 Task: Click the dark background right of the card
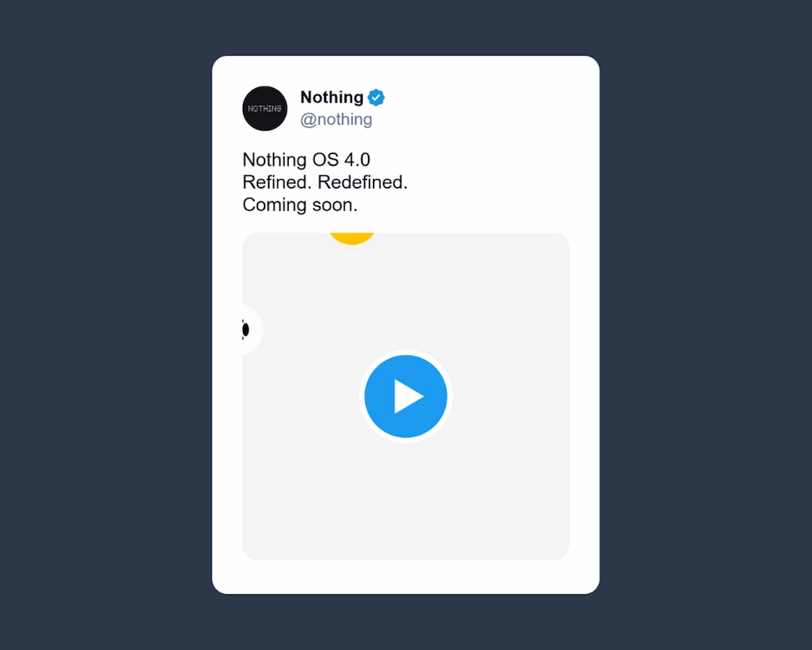coord(706,325)
